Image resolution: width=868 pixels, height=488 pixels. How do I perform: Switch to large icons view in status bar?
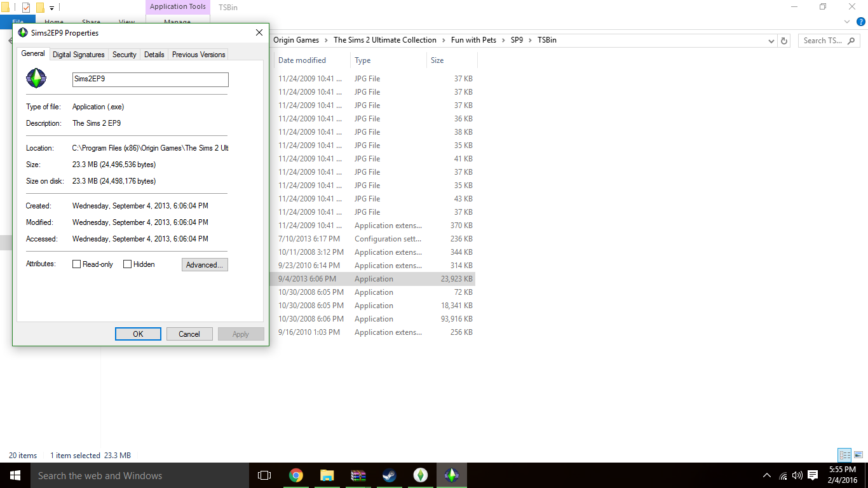click(858, 455)
